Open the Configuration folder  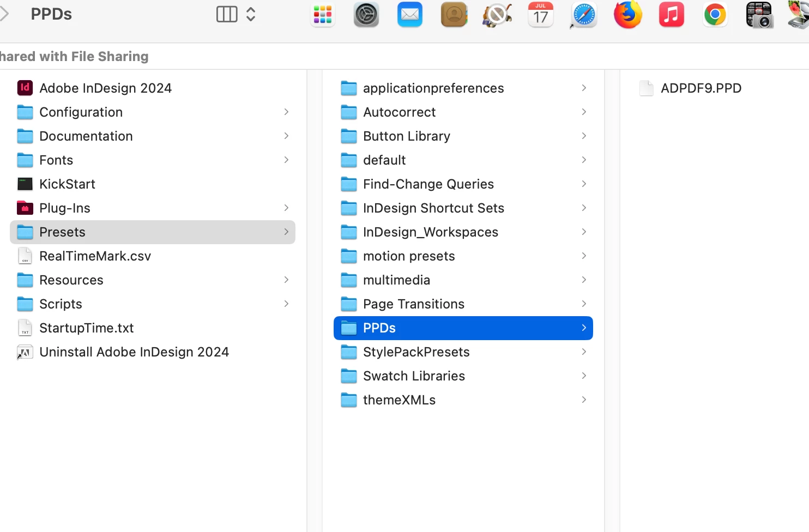click(x=153, y=112)
